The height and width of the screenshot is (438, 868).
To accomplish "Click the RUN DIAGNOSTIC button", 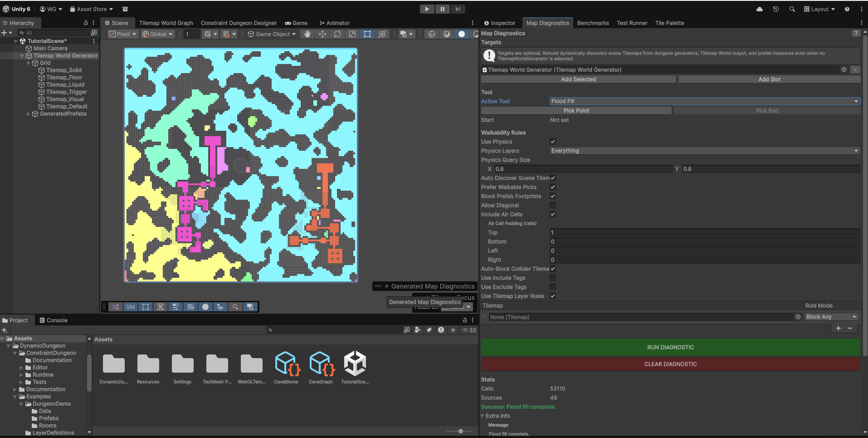I will 671,347.
